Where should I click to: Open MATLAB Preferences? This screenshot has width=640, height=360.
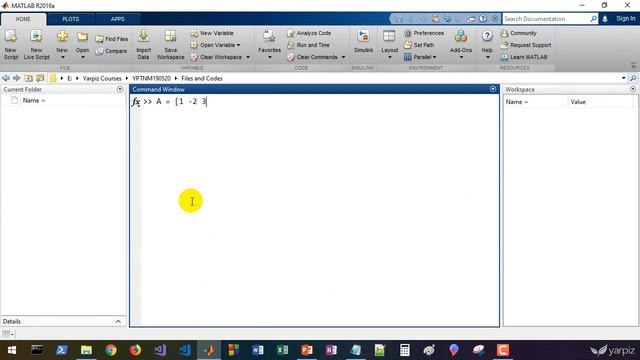424,33
